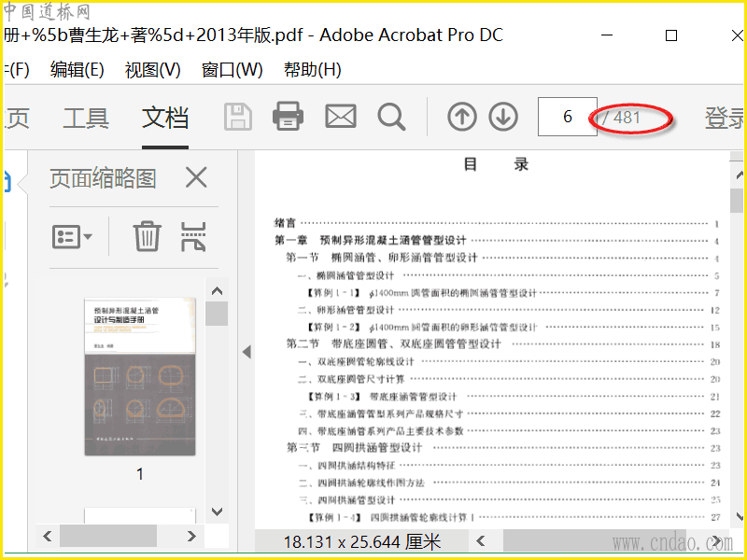Click 【算例1-3】带底座涵管管型设计 line

[514, 396]
